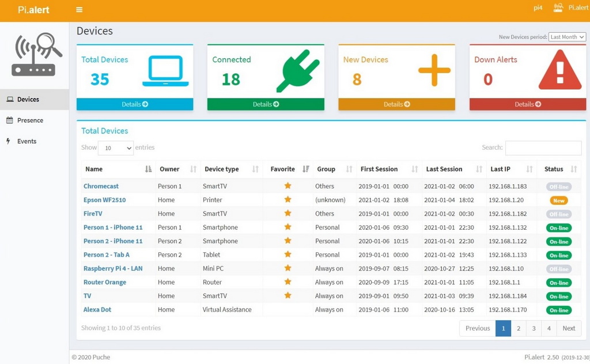Open the Show entries dropdown
The height and width of the screenshot is (364, 590).
pyautogui.click(x=115, y=148)
